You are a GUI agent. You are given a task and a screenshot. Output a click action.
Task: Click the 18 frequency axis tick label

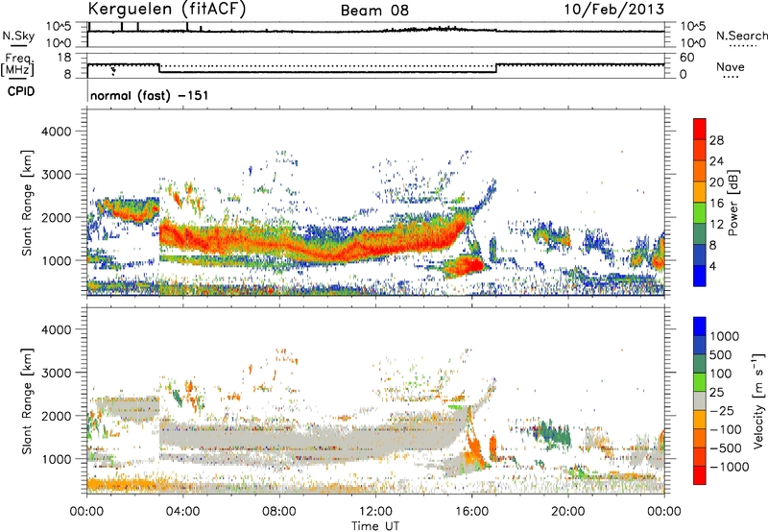point(64,58)
